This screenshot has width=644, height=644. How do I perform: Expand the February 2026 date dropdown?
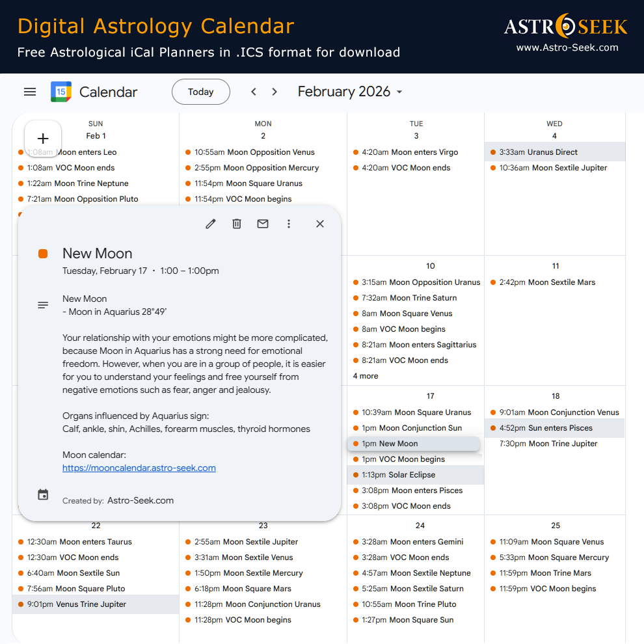pyautogui.click(x=350, y=92)
